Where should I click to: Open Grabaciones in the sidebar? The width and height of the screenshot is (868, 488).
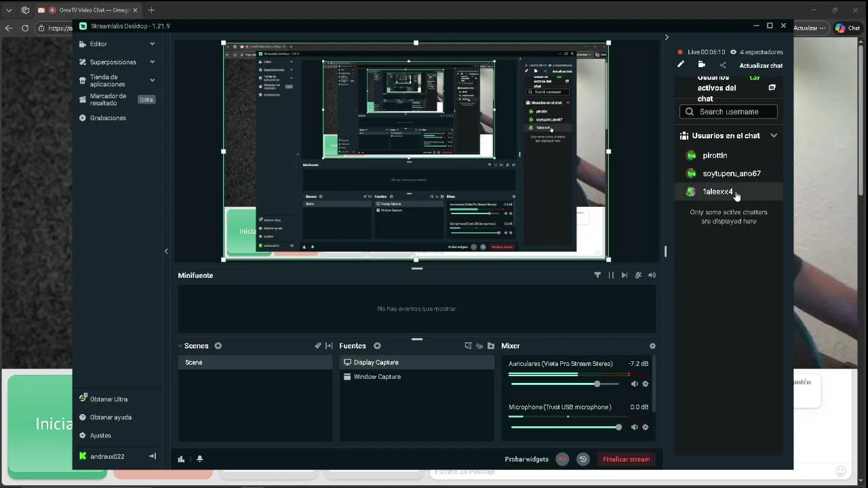point(108,118)
